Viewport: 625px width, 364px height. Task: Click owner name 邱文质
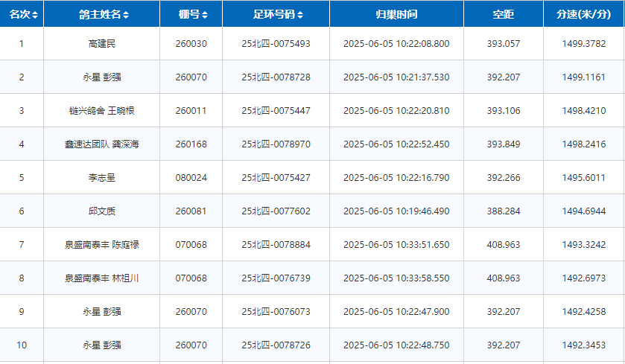click(101, 211)
